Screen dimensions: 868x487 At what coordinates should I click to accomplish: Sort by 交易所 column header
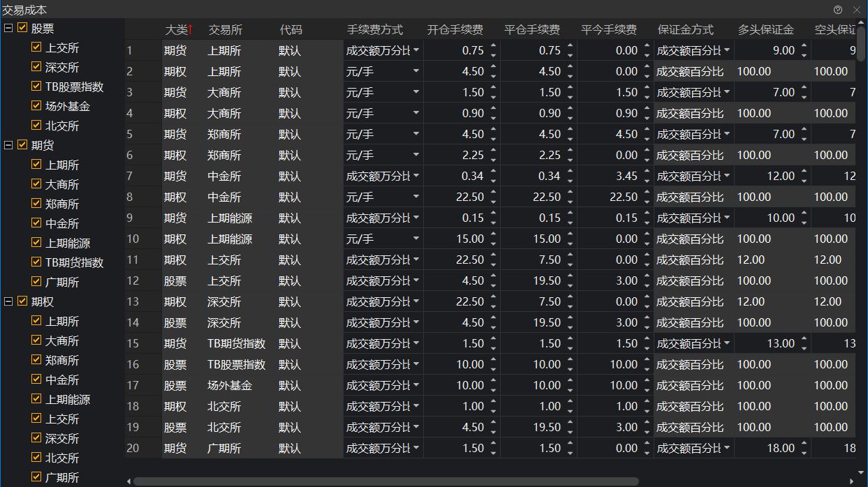(x=226, y=30)
